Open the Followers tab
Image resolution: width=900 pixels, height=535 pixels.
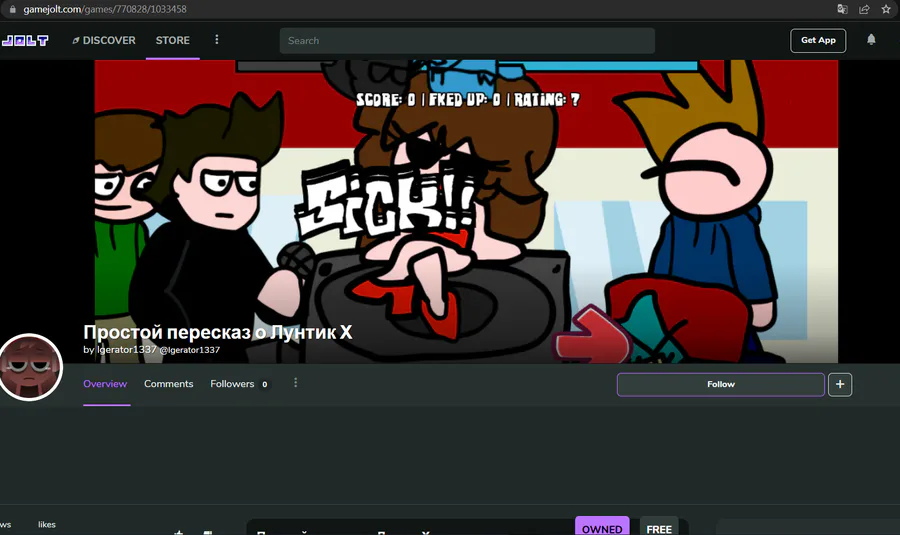(x=239, y=383)
